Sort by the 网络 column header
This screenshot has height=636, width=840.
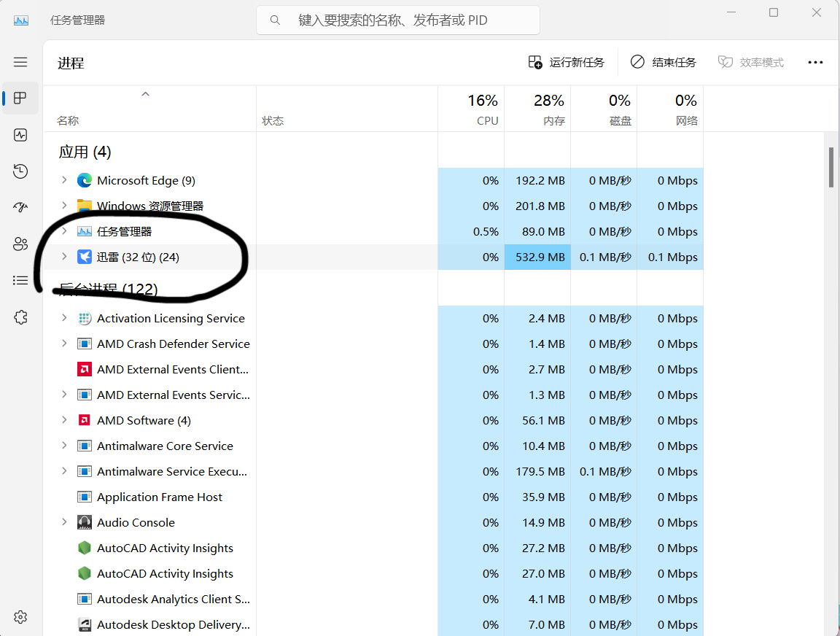(x=670, y=109)
